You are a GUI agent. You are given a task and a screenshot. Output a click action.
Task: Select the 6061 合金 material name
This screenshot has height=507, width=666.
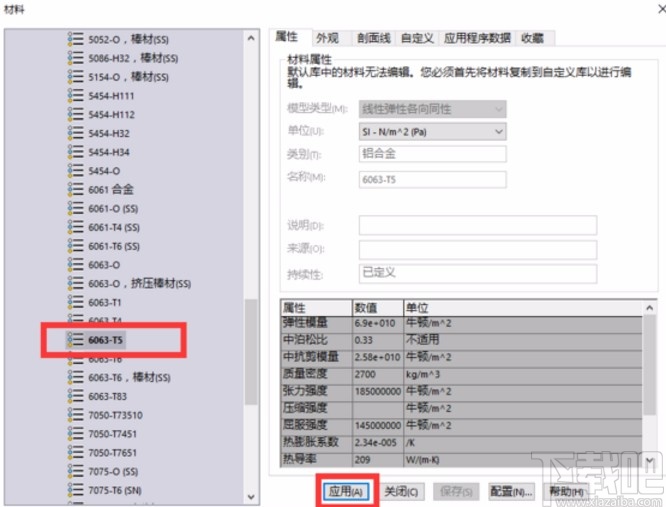(x=111, y=189)
